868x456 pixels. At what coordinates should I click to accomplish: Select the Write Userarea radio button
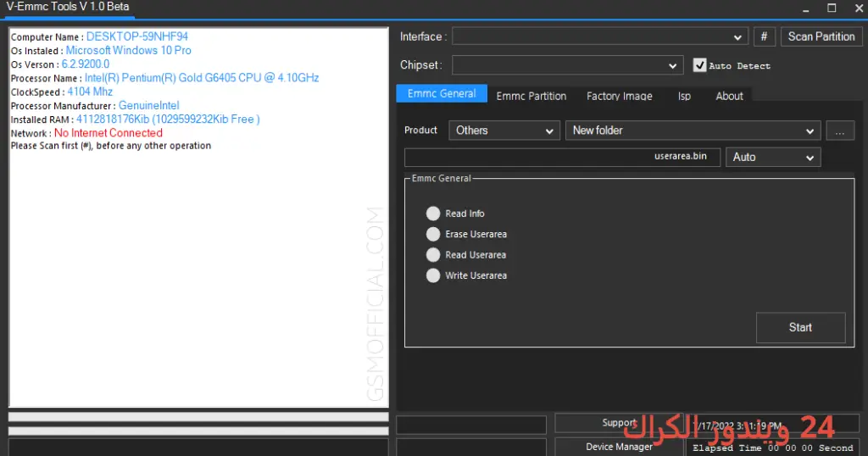(433, 275)
